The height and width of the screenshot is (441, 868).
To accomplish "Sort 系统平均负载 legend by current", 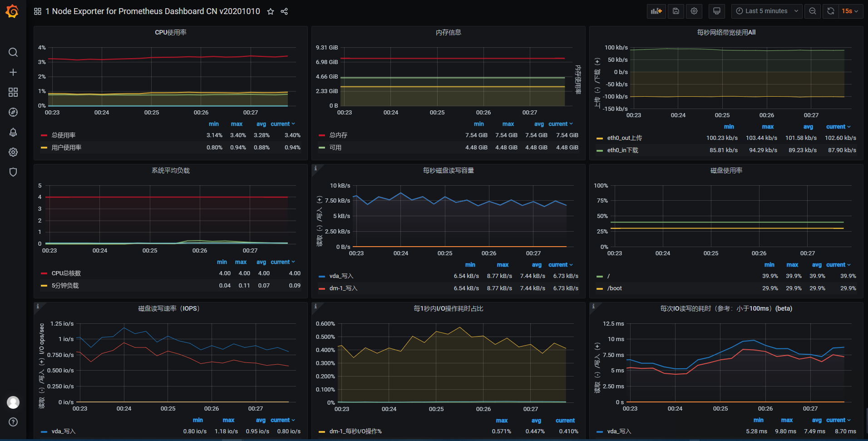I will [283, 262].
